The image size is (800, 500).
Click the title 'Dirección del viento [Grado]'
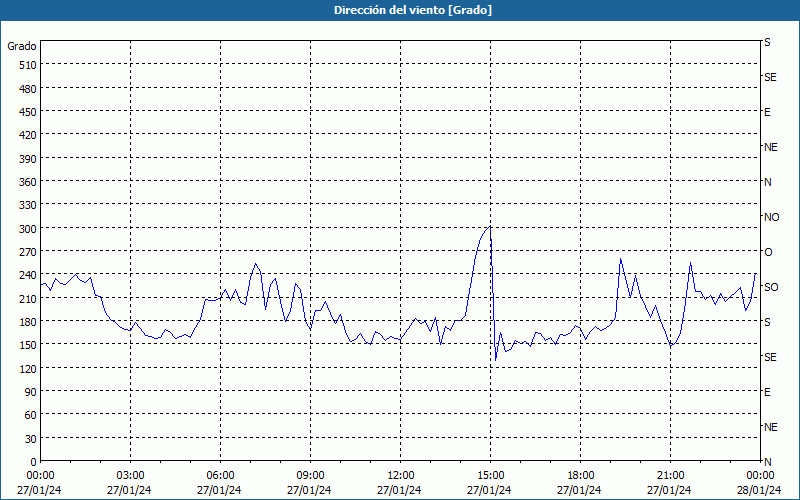[413, 10]
